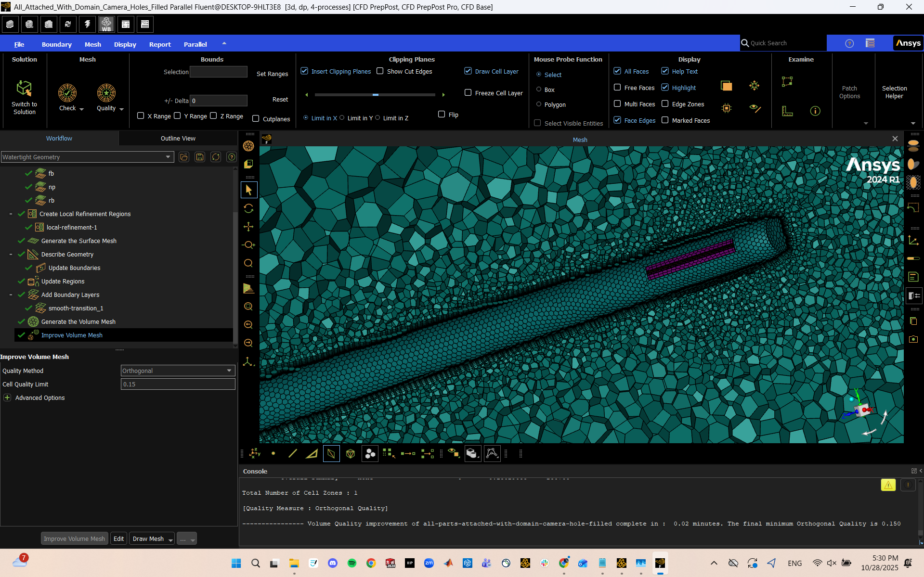Click Switch to Solution icon
Screen dimensions: 924x577
click(x=24, y=89)
